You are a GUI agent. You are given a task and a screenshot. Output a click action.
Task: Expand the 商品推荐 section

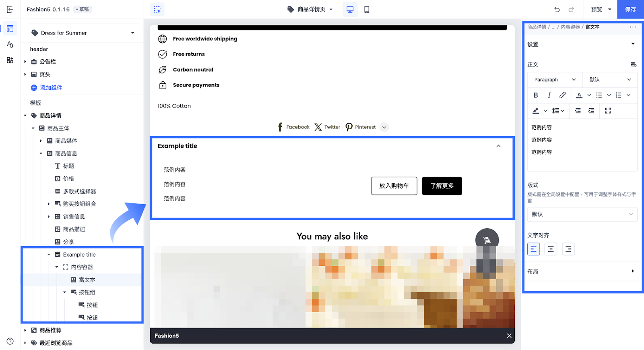coord(25,330)
